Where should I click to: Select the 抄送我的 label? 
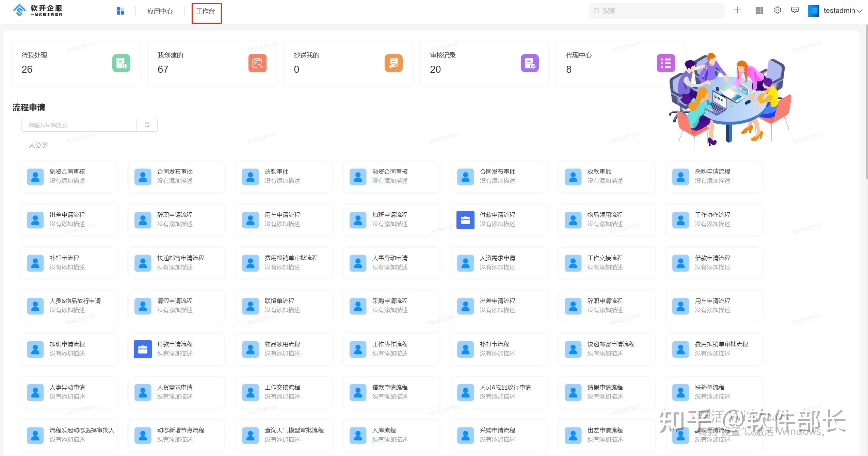click(307, 55)
